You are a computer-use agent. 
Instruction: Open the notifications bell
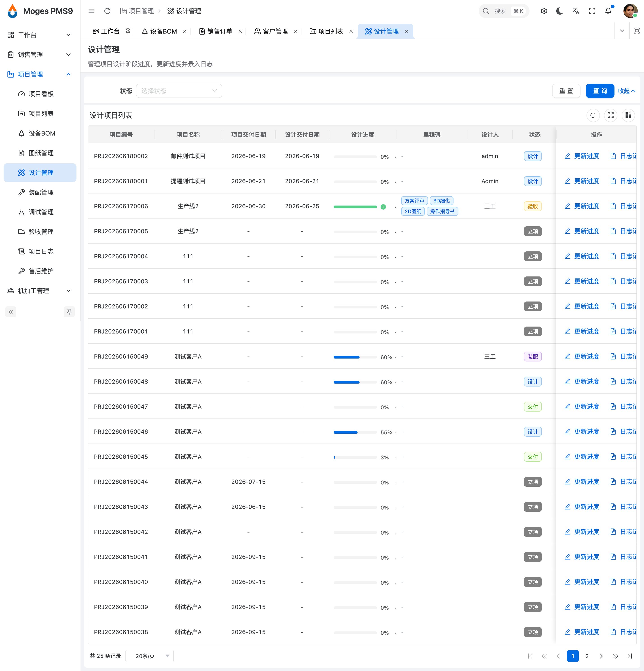click(608, 11)
